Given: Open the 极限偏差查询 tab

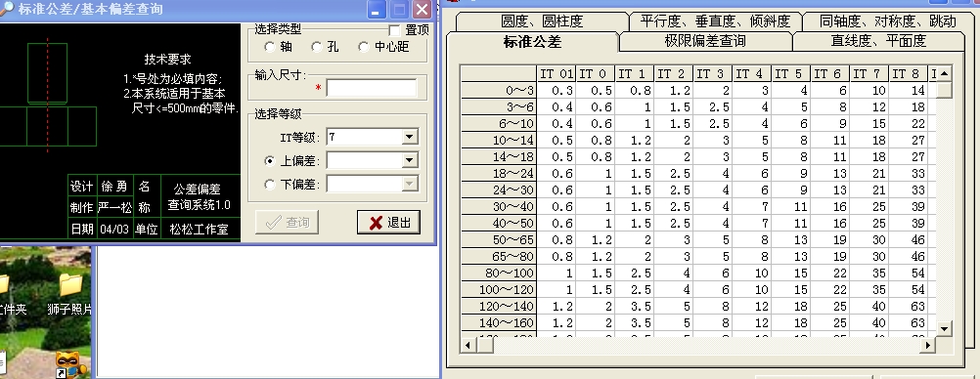Looking at the screenshot, I should coord(705,41).
